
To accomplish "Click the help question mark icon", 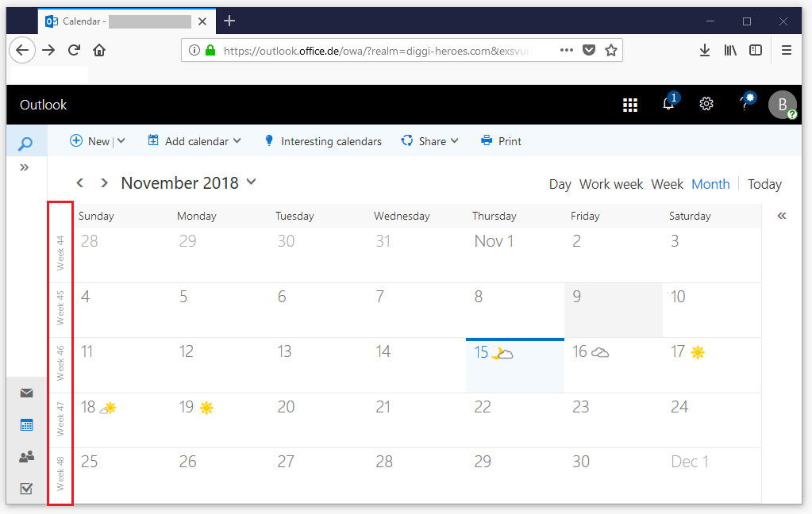I will pyautogui.click(x=745, y=105).
